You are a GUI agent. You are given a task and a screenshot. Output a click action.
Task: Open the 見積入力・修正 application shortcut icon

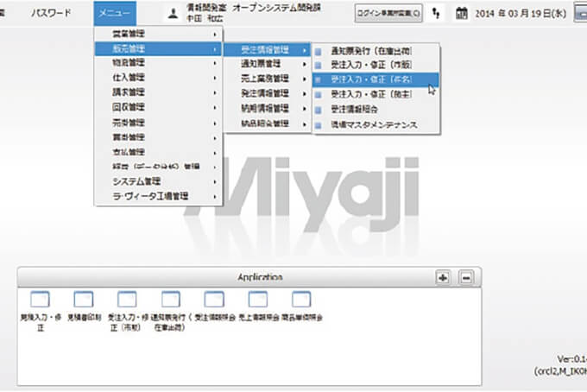click(40, 299)
